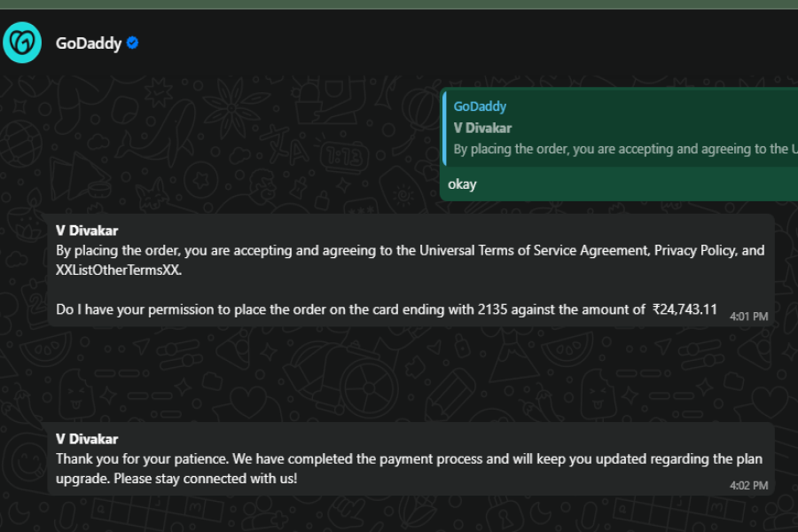Click the blue verified badge beside GoDaddy
This screenshot has height=532, width=798.
[x=133, y=43]
